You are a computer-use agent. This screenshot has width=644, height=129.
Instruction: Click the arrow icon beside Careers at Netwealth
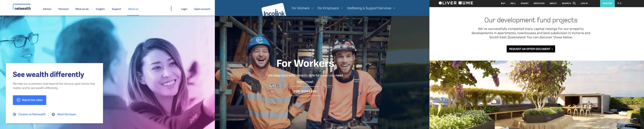[14, 115]
